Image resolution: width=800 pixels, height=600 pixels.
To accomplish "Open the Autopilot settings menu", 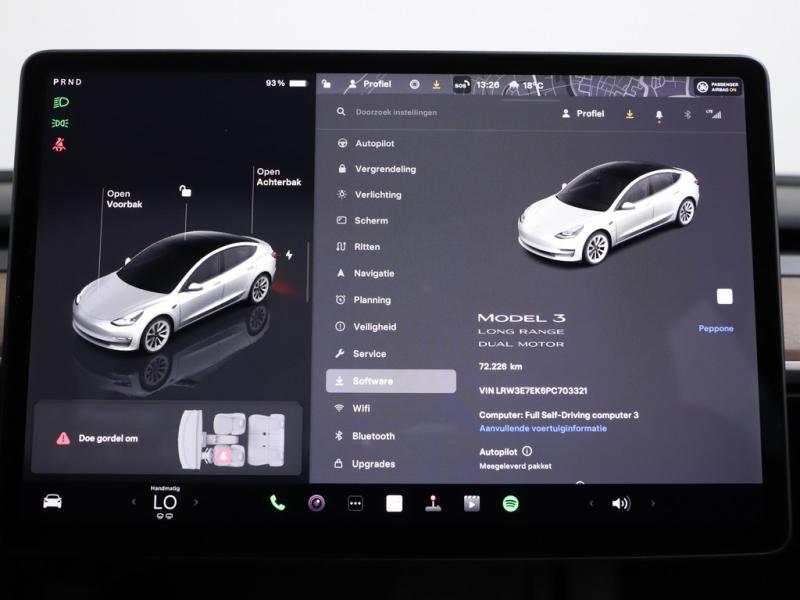I will [366, 143].
